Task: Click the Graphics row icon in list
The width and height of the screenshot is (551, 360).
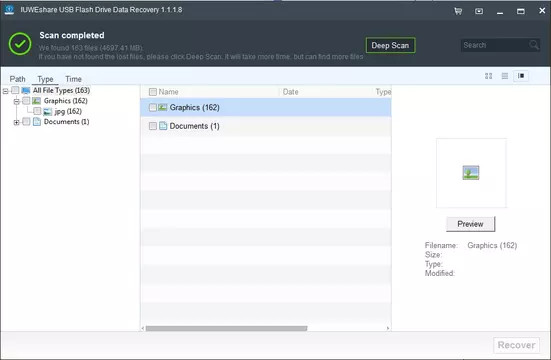Action: [x=162, y=107]
